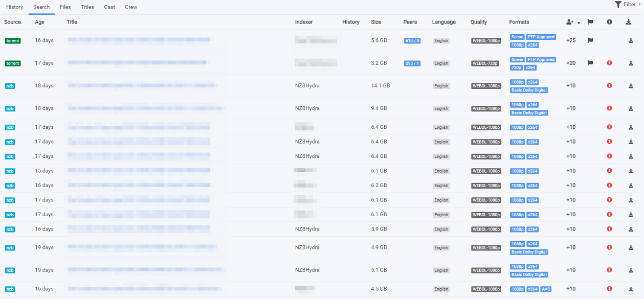Click download icon for 14.1 GB release
Viewport: 644px width, 299px height.
631,86
